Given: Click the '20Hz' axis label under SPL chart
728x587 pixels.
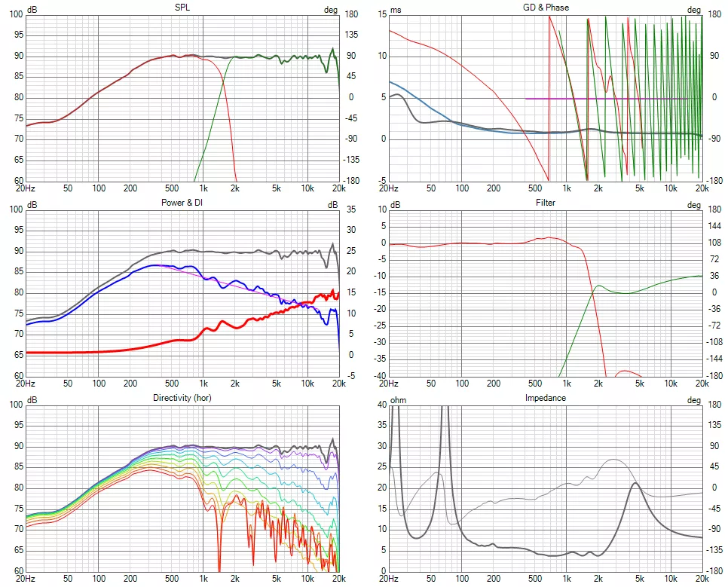Looking at the screenshot, I should pyautogui.click(x=25, y=188).
